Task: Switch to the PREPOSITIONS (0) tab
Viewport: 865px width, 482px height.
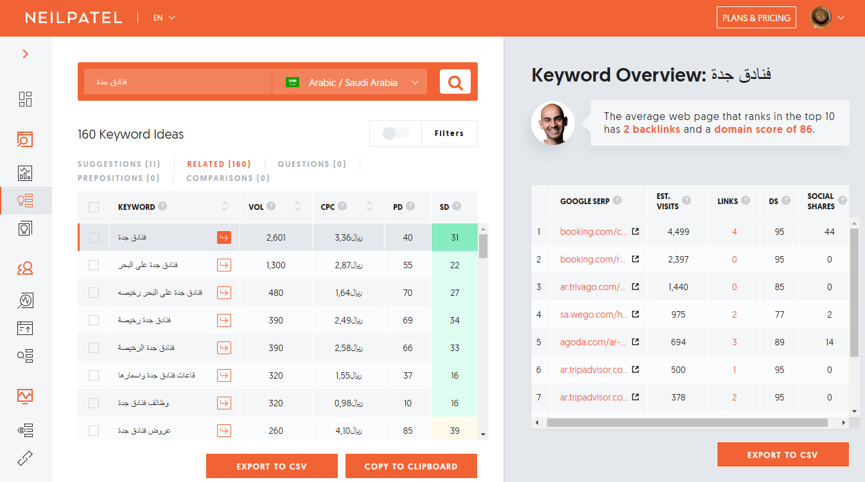Action: 119,178
